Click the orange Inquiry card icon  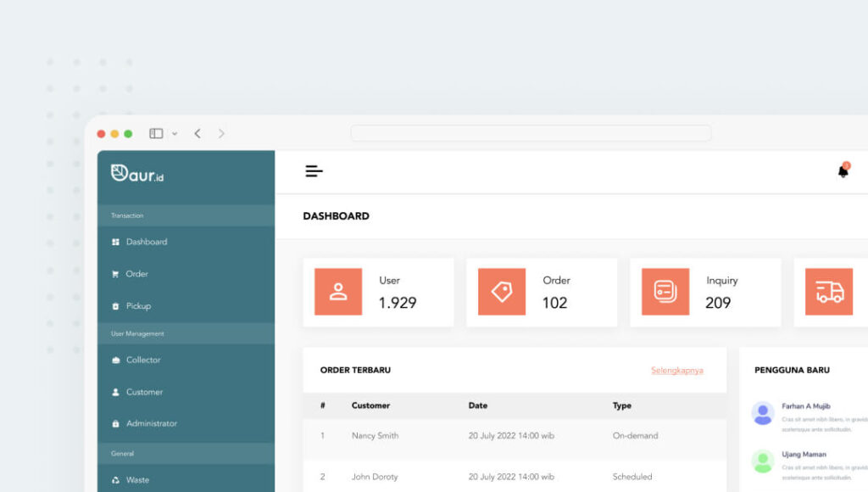point(665,292)
